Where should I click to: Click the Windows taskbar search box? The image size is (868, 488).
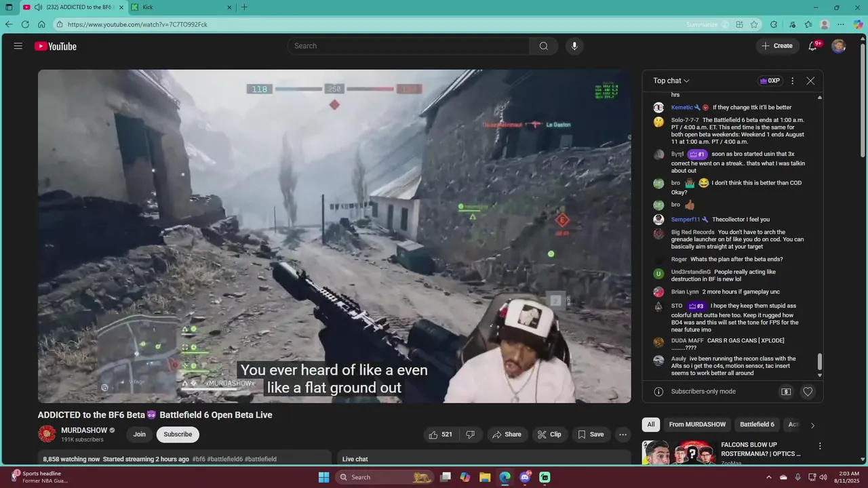tap(384, 477)
